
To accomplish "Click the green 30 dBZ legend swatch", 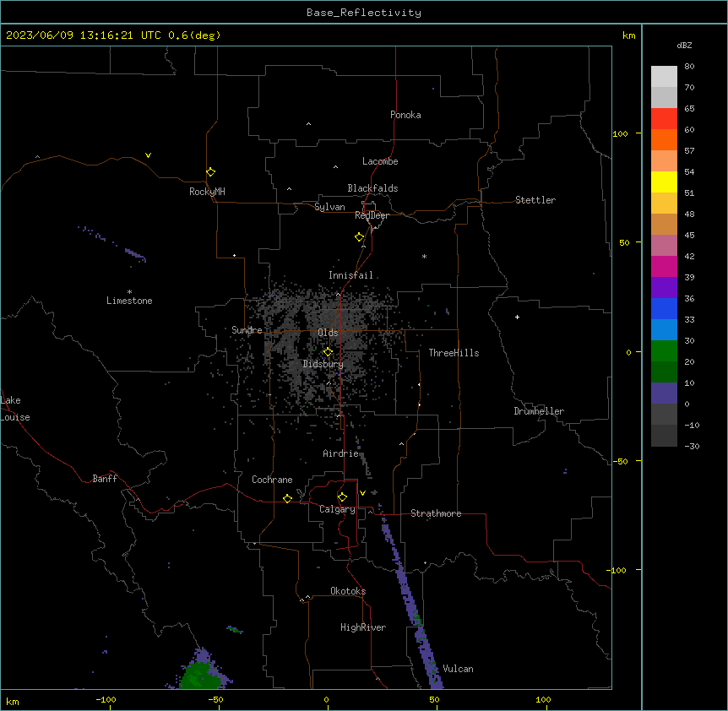I will click(x=664, y=351).
